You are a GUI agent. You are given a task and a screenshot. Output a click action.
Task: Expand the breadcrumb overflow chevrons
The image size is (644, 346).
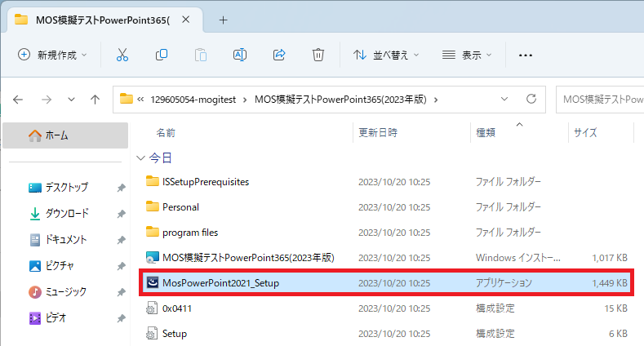click(x=140, y=100)
